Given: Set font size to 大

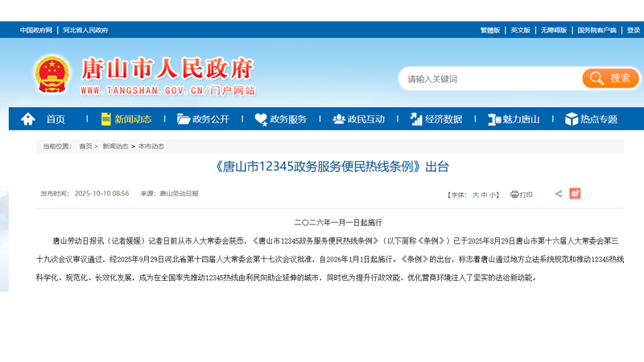Looking at the screenshot, I should (475, 195).
